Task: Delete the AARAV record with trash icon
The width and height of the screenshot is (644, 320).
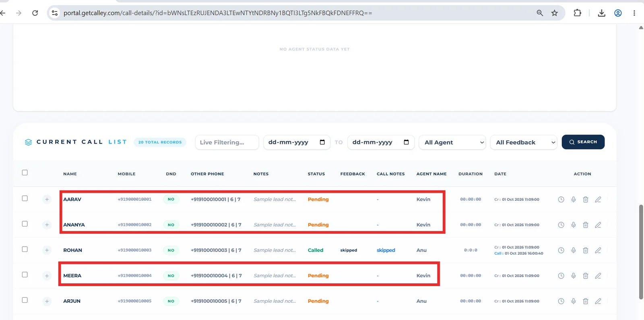Action: (586, 199)
